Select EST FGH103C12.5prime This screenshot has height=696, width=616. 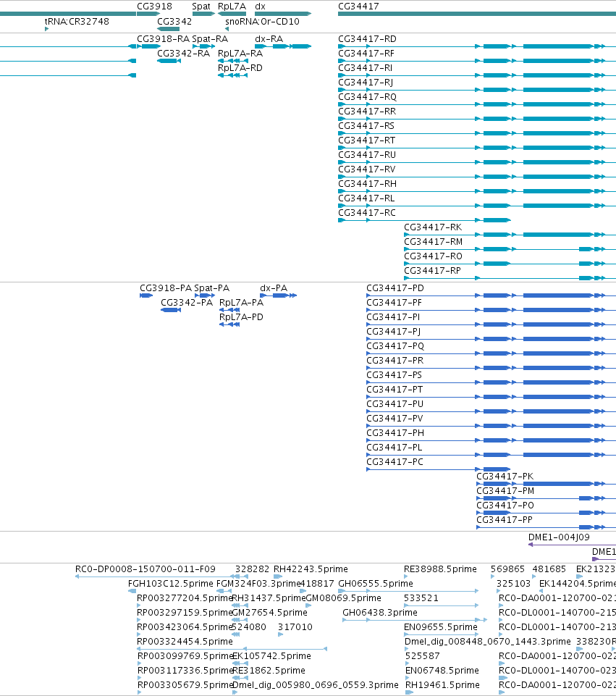coord(171,584)
